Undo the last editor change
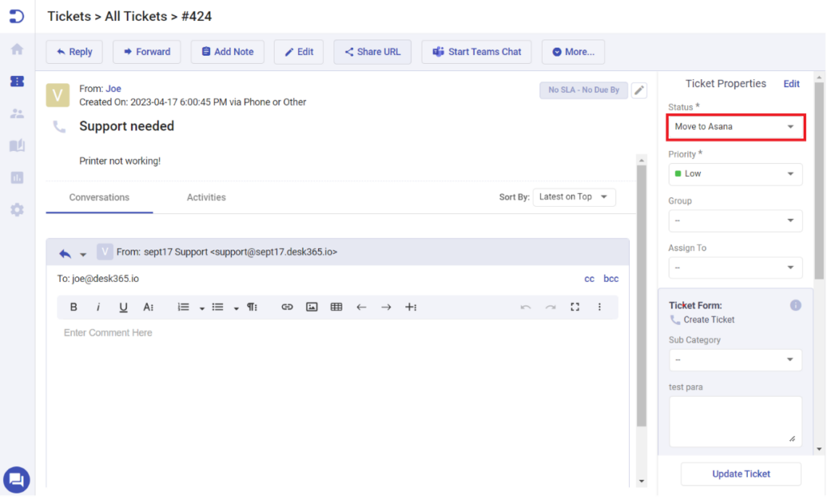This screenshot has height=504, width=827. point(525,307)
